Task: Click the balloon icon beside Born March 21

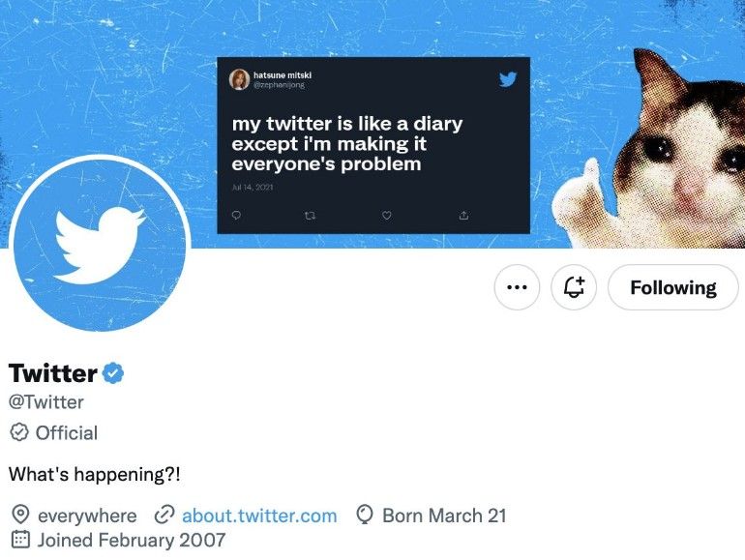Action: (365, 516)
